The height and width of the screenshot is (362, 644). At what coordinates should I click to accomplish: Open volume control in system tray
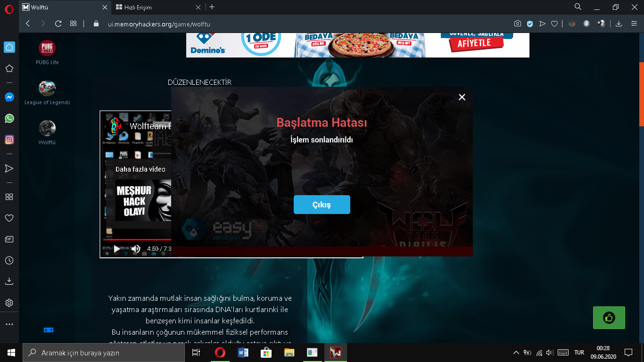[549, 353]
